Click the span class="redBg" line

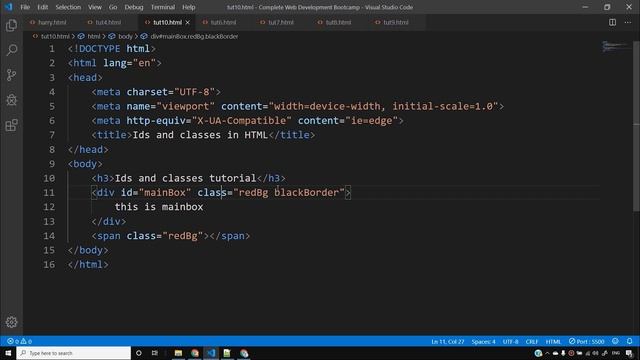171,236
